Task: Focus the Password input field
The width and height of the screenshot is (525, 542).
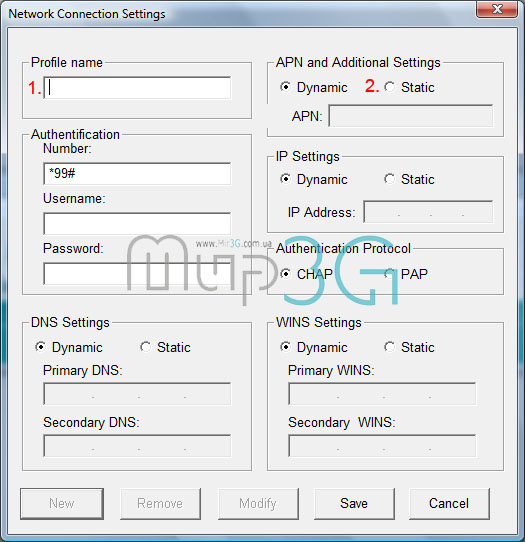Action: tap(137, 273)
